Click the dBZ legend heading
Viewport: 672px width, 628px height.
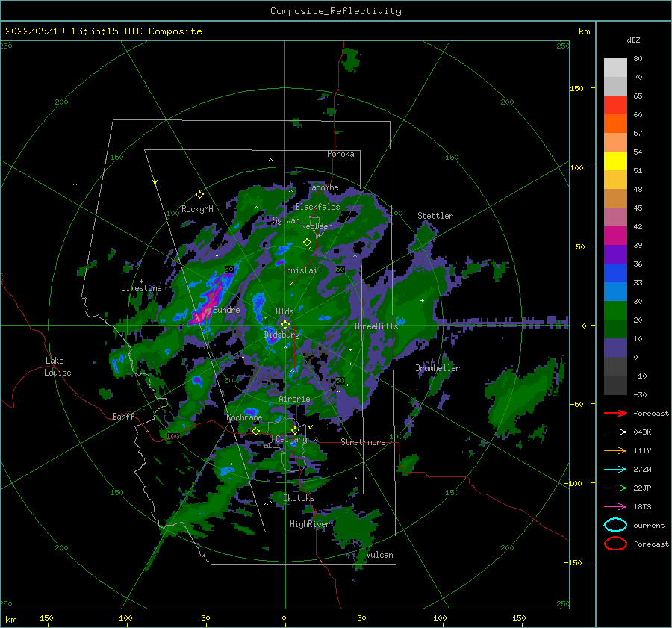tap(633, 40)
